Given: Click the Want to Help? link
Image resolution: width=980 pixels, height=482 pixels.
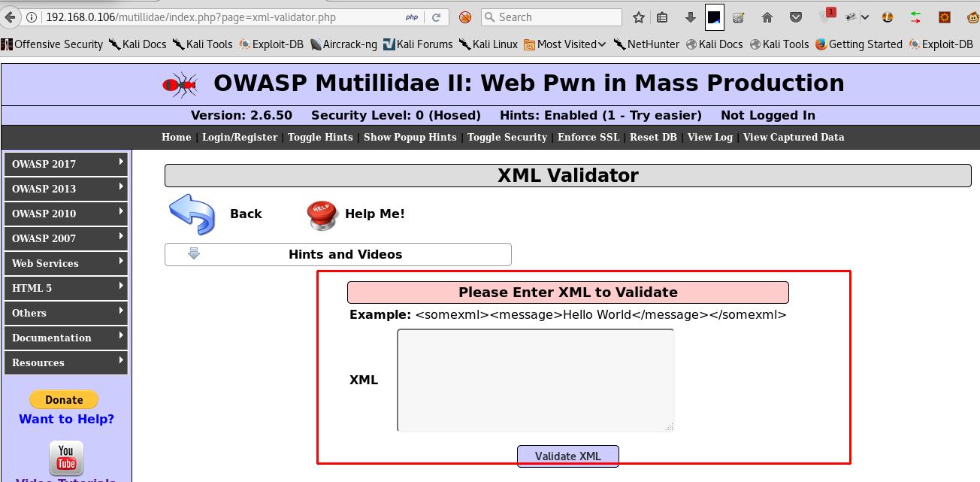Looking at the screenshot, I should 66,419.
